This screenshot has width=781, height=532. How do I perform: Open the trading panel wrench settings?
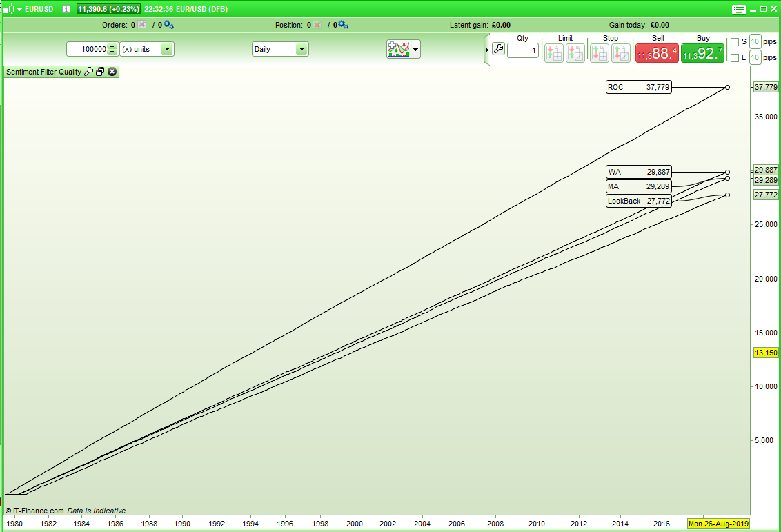click(498, 49)
